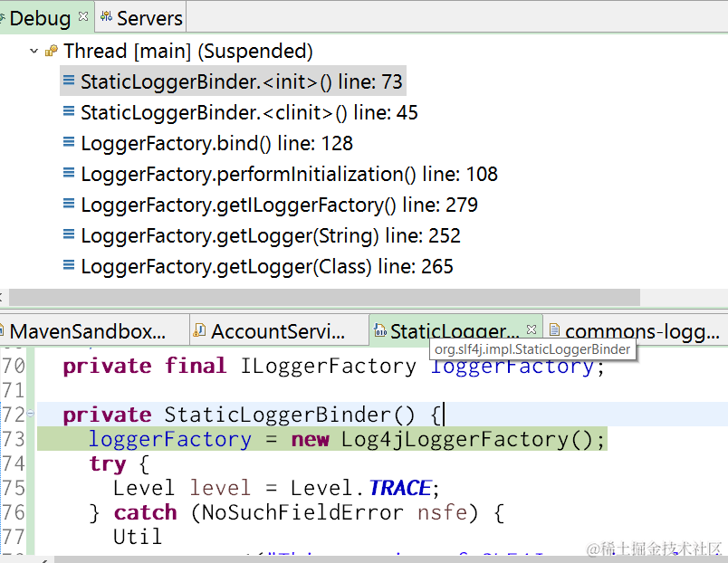Click the AccountServi... Java file icon
728x563 pixels.
tap(199, 330)
